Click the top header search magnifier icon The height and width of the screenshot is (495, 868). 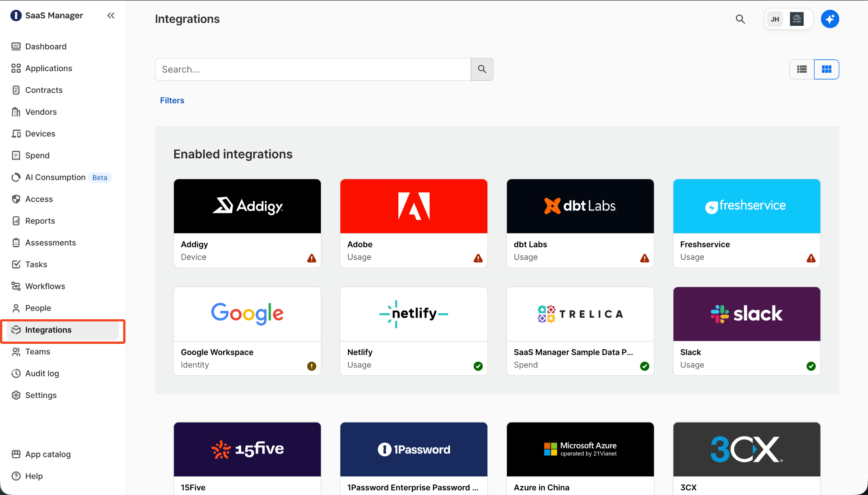click(x=740, y=19)
